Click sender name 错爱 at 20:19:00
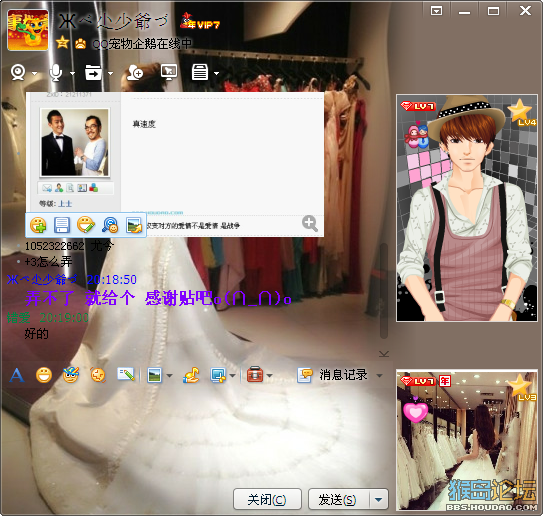543x516 pixels. (19, 318)
